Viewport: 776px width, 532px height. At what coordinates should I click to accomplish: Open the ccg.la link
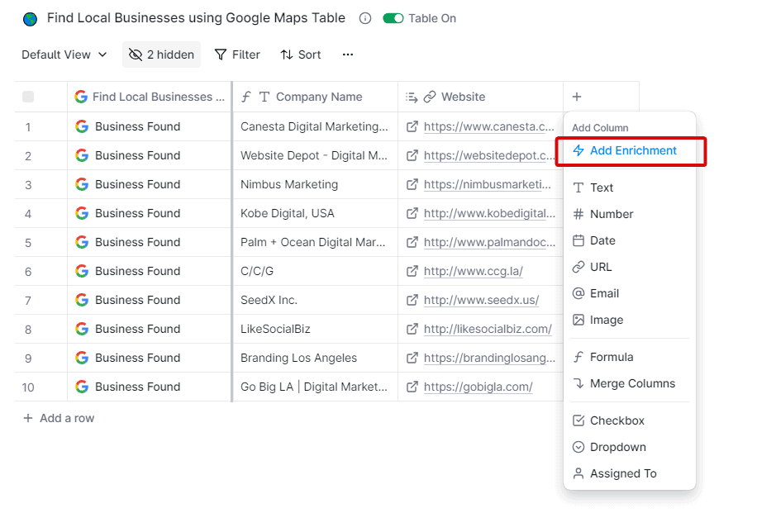pyautogui.click(x=474, y=271)
